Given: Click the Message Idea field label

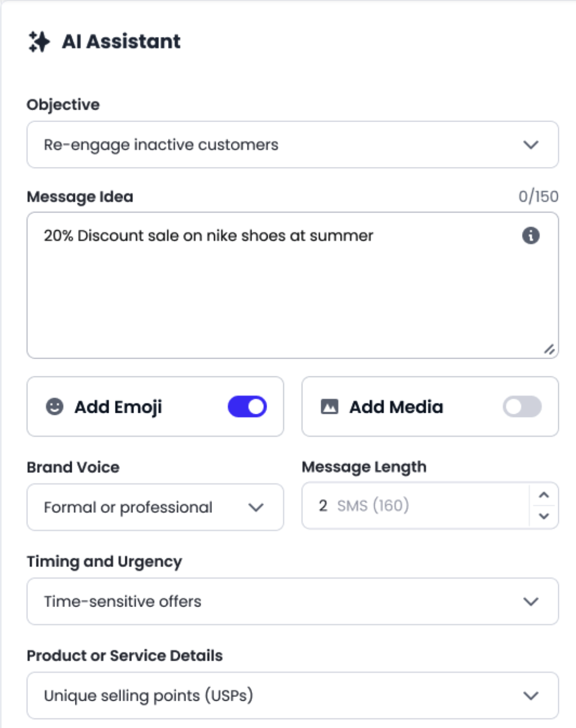Looking at the screenshot, I should [x=80, y=197].
